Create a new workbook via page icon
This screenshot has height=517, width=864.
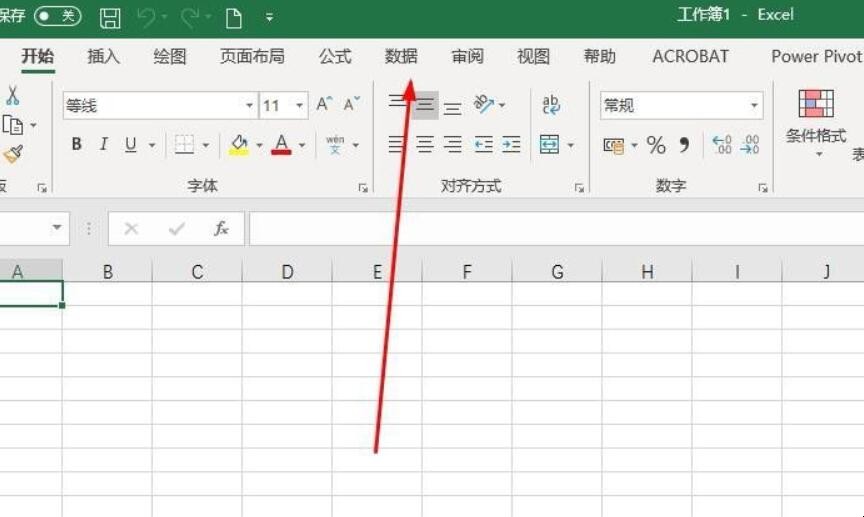[x=234, y=18]
